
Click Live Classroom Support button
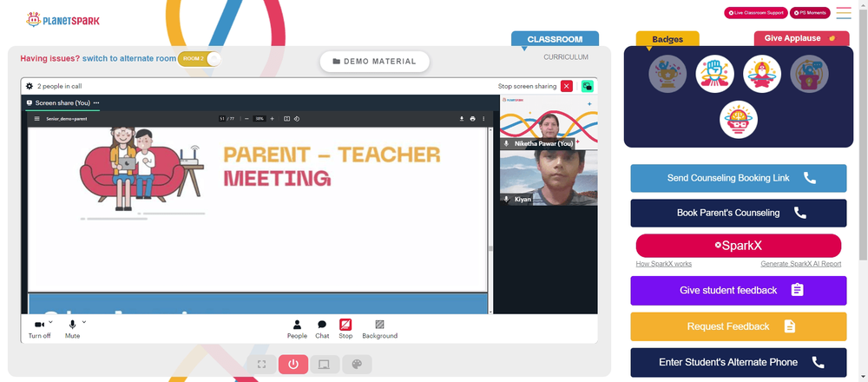(x=756, y=13)
